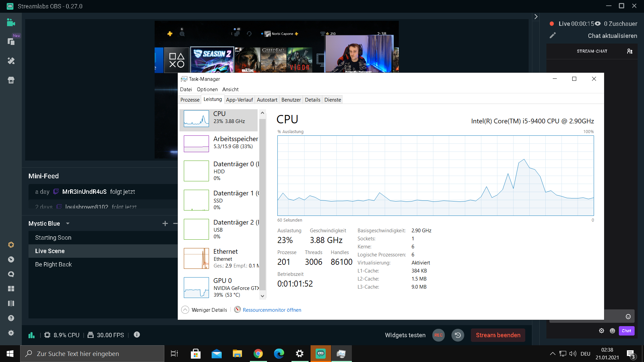Click the chat user list icon

pyautogui.click(x=630, y=51)
